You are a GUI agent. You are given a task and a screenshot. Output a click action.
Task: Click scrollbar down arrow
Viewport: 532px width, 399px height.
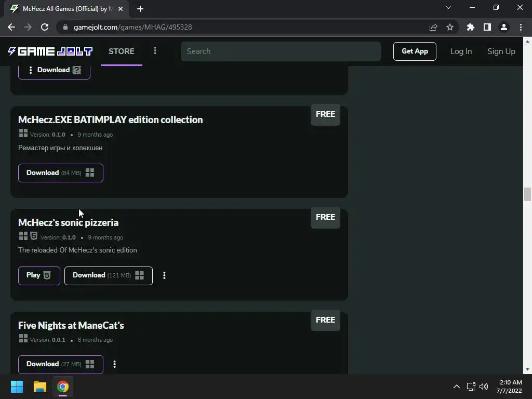(527, 369)
